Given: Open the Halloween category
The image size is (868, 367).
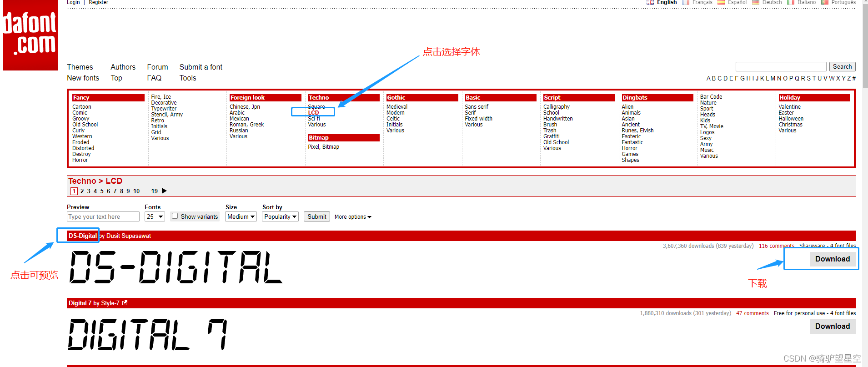Looking at the screenshot, I should click(790, 118).
